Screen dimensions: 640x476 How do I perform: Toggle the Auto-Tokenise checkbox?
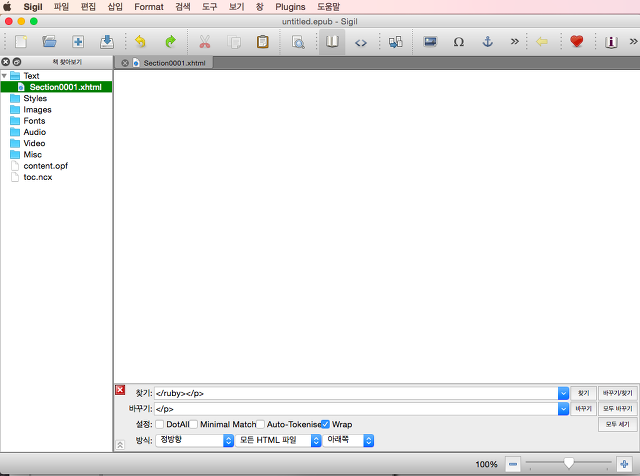(260, 425)
